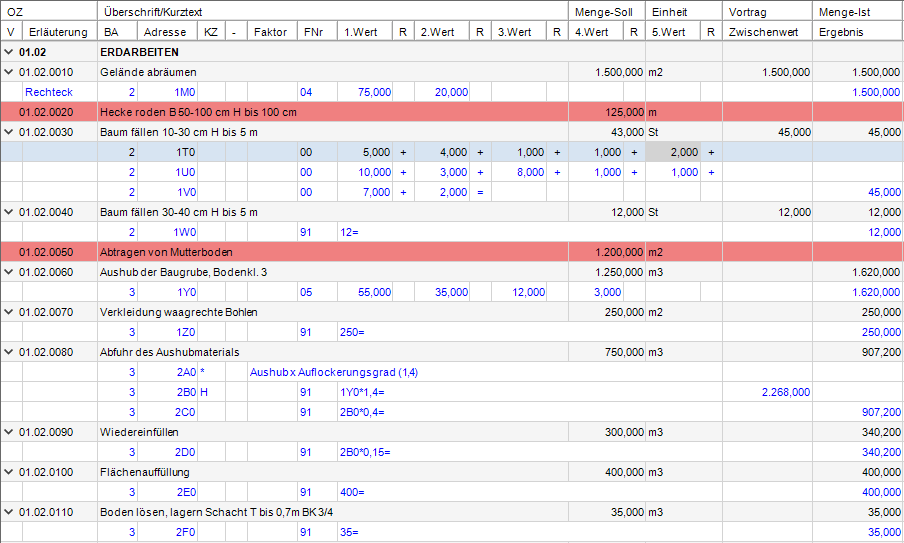Image resolution: width=904 pixels, height=543 pixels.
Task: Click the Zwischenwert value 2.268,000
Action: click(x=786, y=393)
